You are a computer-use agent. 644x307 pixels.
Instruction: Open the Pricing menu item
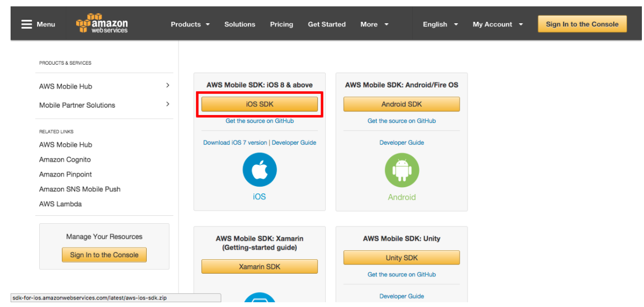(281, 24)
